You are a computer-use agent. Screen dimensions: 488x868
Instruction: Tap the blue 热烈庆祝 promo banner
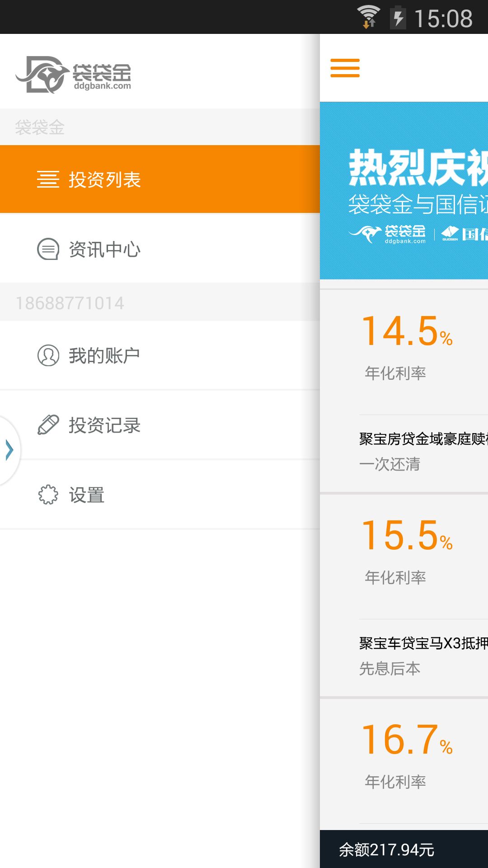point(404,190)
